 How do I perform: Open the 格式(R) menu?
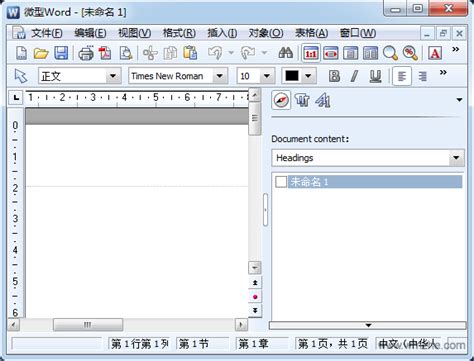[x=179, y=33]
